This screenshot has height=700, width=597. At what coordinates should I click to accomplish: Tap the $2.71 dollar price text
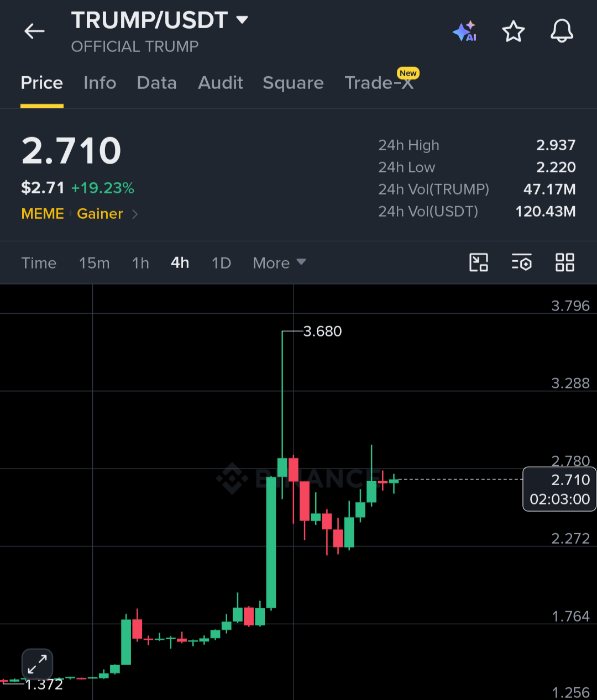43,188
